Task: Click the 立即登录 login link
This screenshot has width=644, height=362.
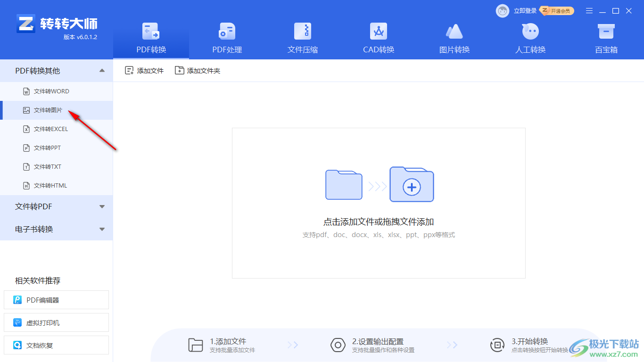Action: click(x=525, y=11)
